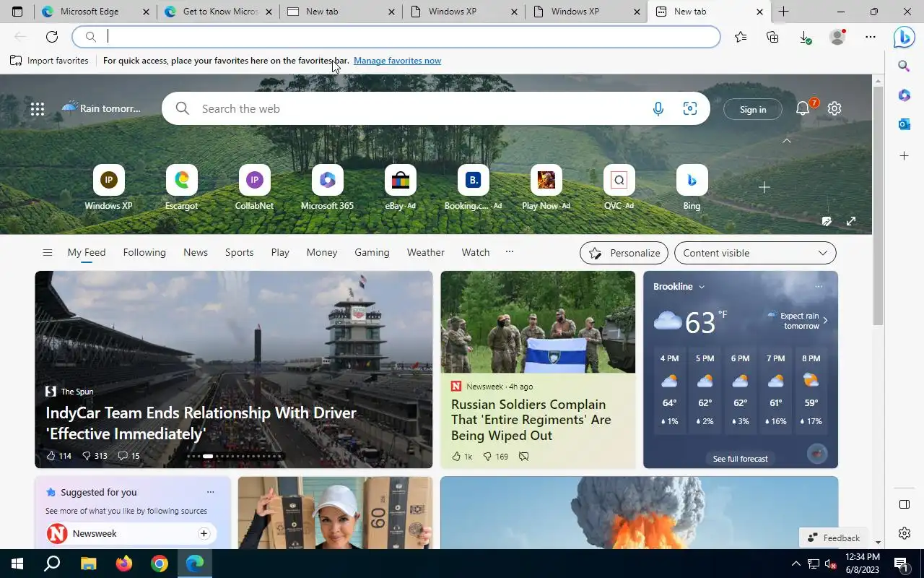Click the visual search camera icon
Screen dimensions: 924x578
(690, 109)
